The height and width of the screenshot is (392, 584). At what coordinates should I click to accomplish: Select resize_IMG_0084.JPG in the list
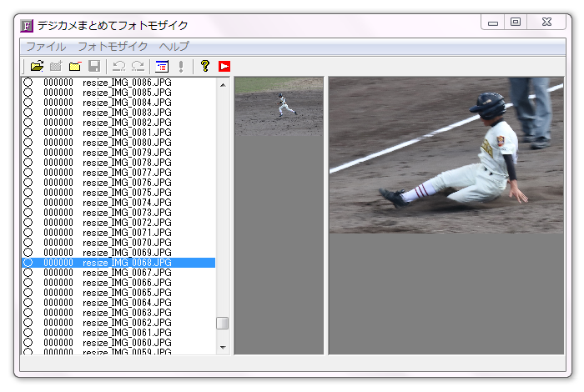[x=118, y=103]
